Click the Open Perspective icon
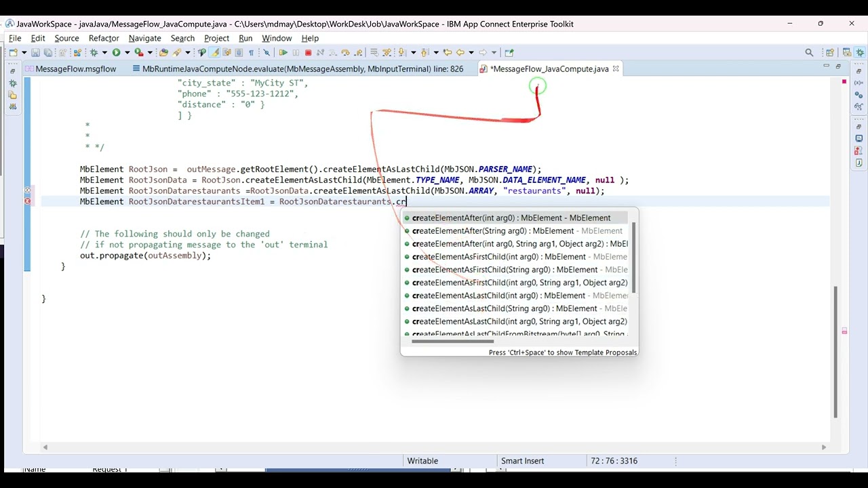Screen dimensions: 868x488 pos(829,52)
